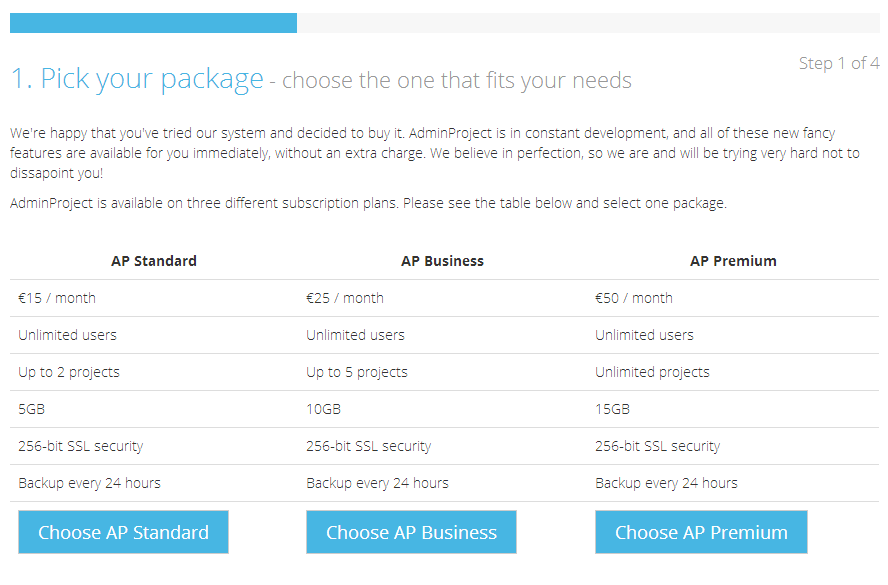Click the subscription plans description paragraph
The height and width of the screenshot is (585, 888).
coord(368,203)
